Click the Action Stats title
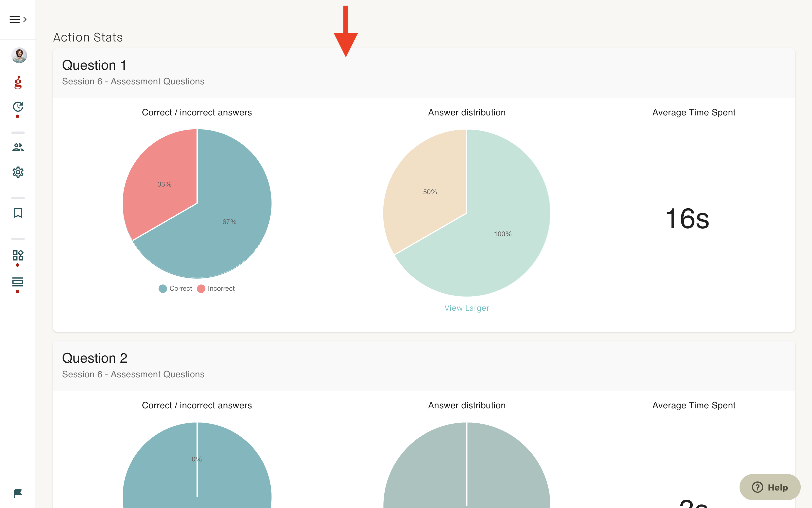812x508 pixels. pyautogui.click(x=88, y=37)
